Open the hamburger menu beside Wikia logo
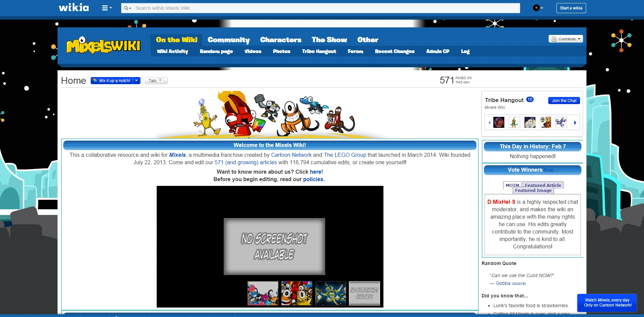 (107, 8)
